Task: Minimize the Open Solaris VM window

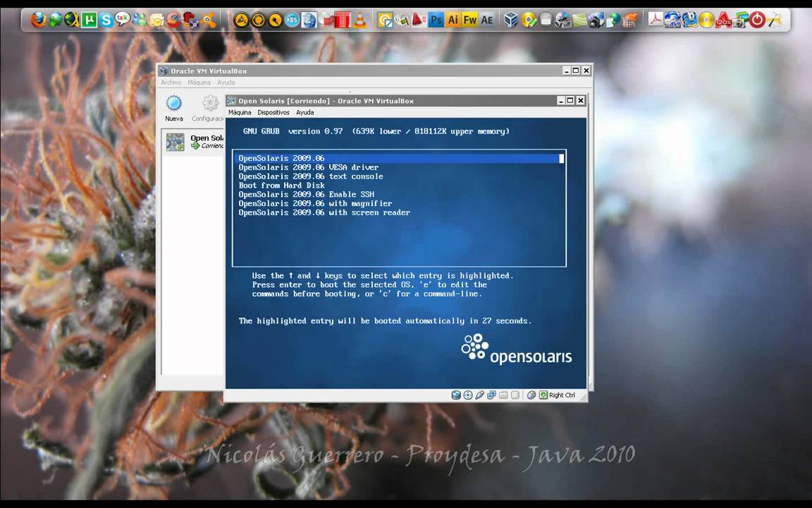Action: tap(561, 101)
